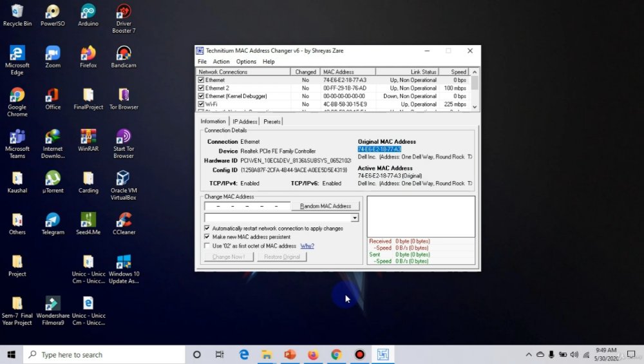Launch Firefox from the desktop
This screenshot has width=644, height=364.
coord(88,57)
